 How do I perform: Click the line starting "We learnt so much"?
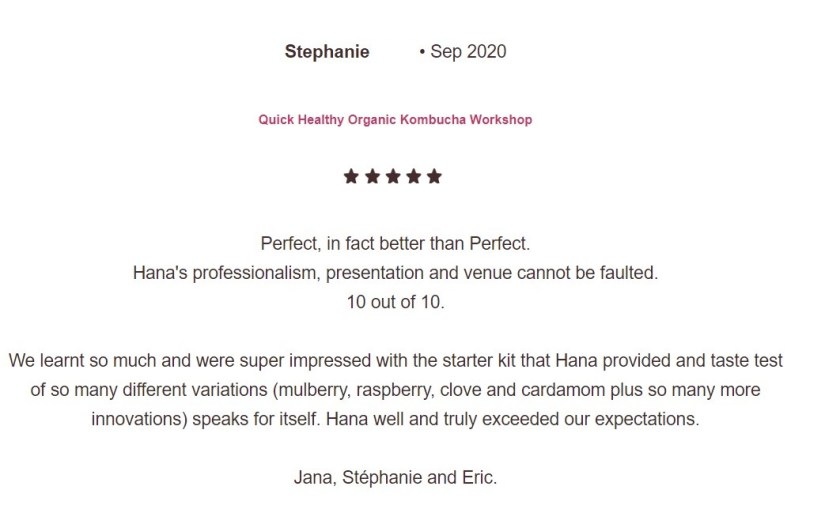tap(395, 360)
